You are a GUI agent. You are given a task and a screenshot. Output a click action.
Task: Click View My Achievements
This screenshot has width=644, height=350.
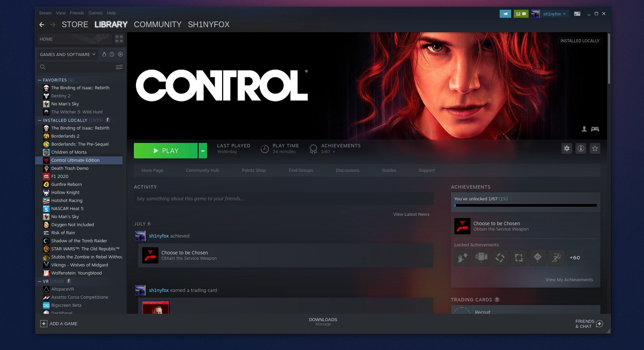[569, 280]
